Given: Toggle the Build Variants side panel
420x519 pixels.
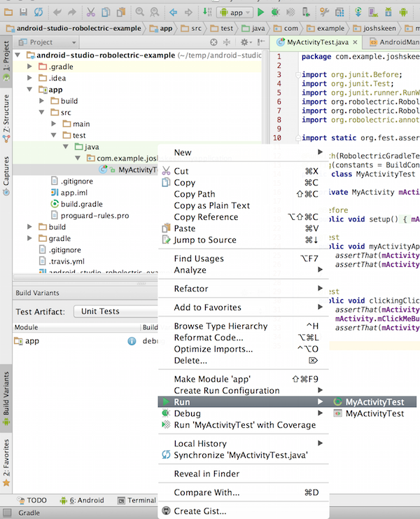Looking at the screenshot, I should 6,399.
